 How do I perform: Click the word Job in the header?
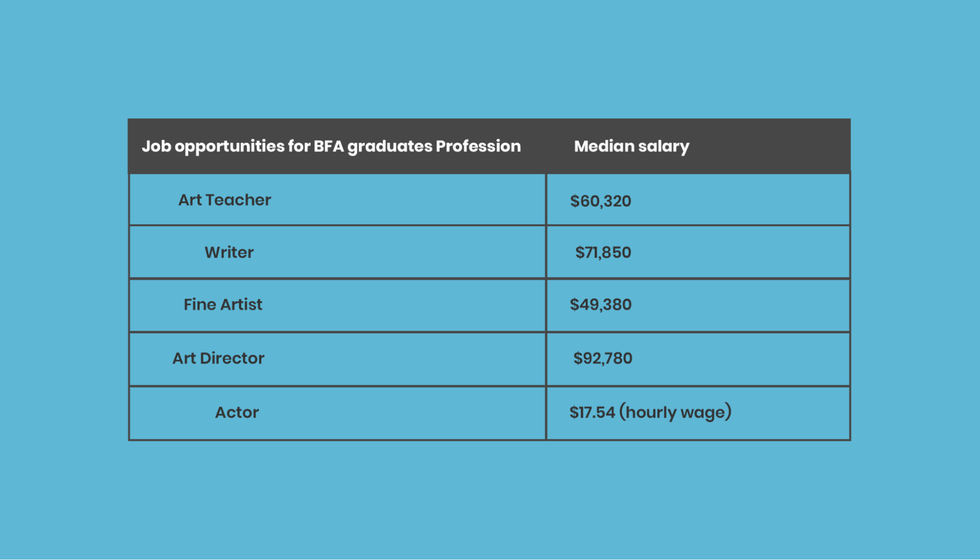(x=156, y=146)
